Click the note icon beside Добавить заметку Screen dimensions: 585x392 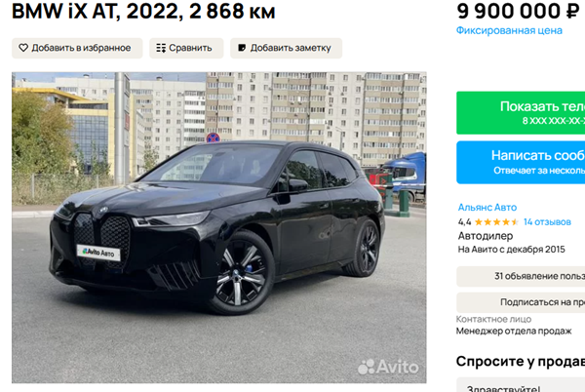click(242, 48)
